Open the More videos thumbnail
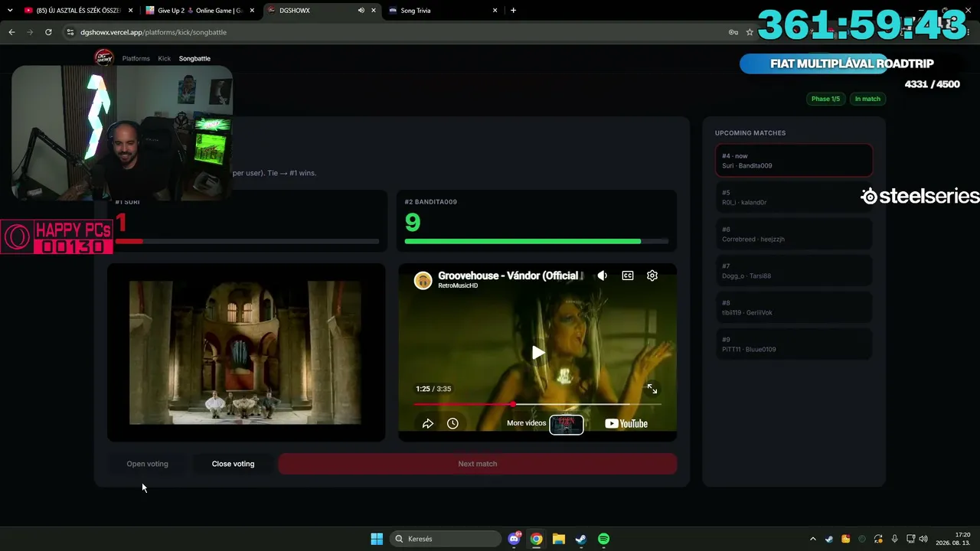This screenshot has width=980, height=551. coord(567,424)
